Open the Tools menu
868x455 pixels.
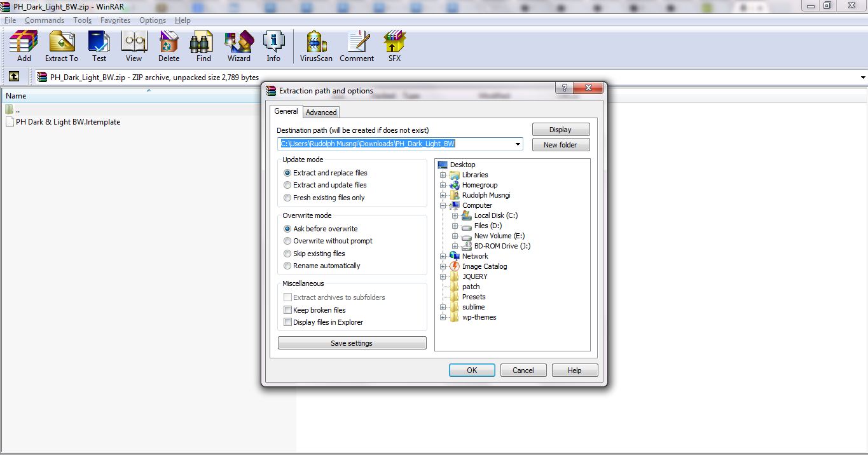pyautogui.click(x=83, y=20)
